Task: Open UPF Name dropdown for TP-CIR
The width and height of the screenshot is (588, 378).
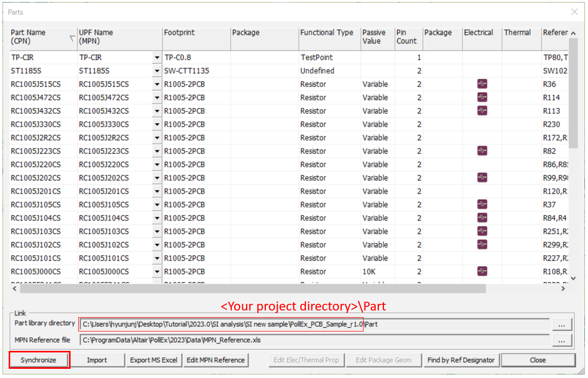Action: click(157, 58)
